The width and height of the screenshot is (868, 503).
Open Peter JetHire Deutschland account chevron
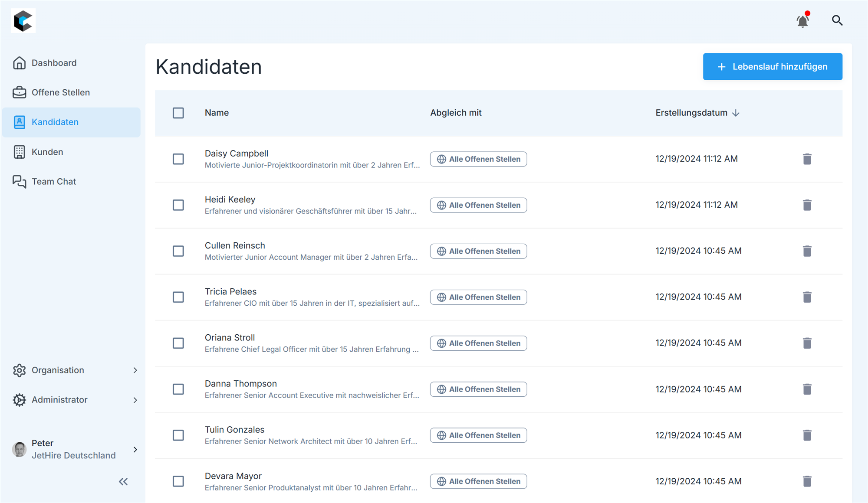[x=135, y=449]
